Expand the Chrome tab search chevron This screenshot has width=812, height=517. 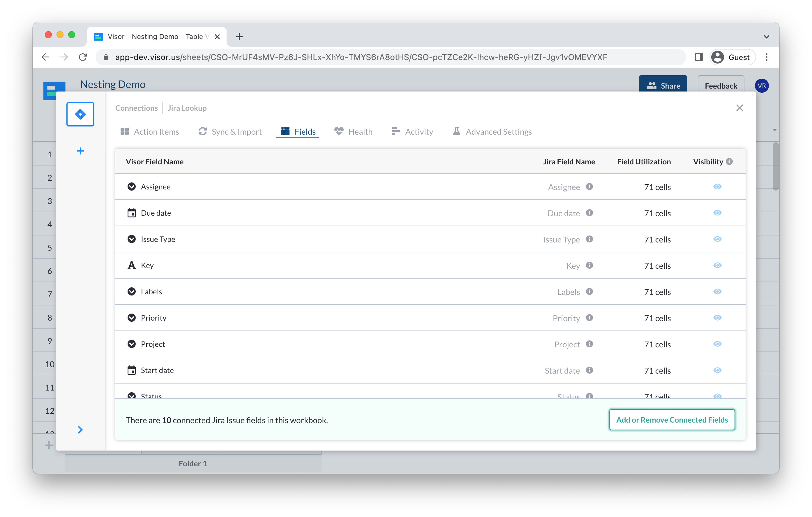pos(767,36)
